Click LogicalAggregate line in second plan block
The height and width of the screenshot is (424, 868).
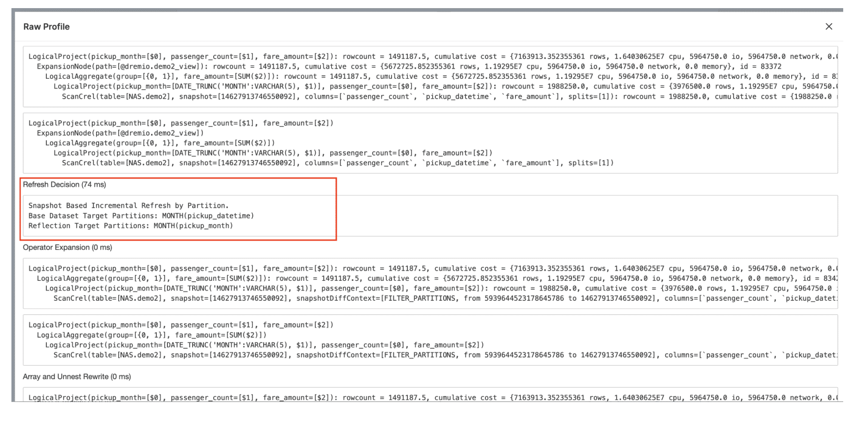click(x=160, y=143)
